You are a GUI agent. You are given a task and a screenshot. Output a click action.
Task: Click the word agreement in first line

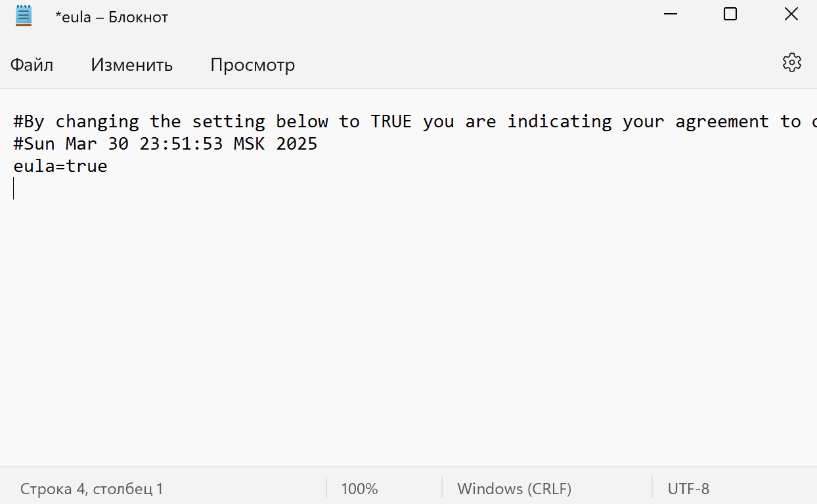(722, 122)
